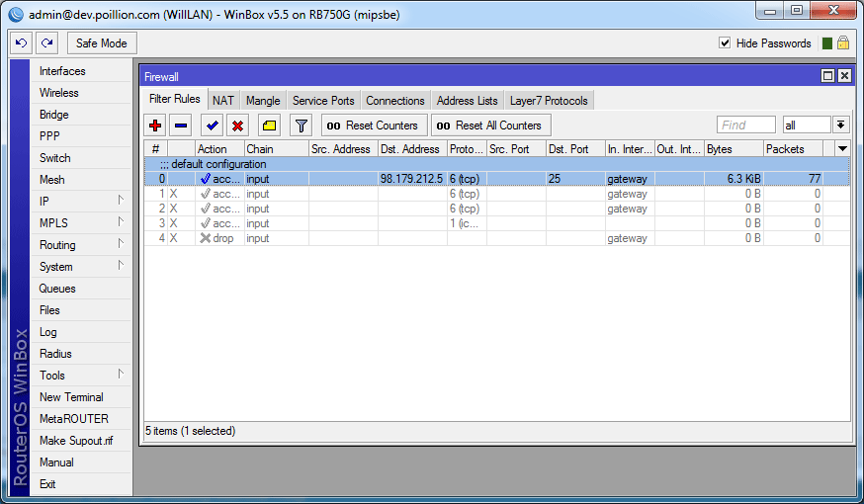The height and width of the screenshot is (504, 864).
Task: Click the 'all' combo box field
Action: point(807,126)
